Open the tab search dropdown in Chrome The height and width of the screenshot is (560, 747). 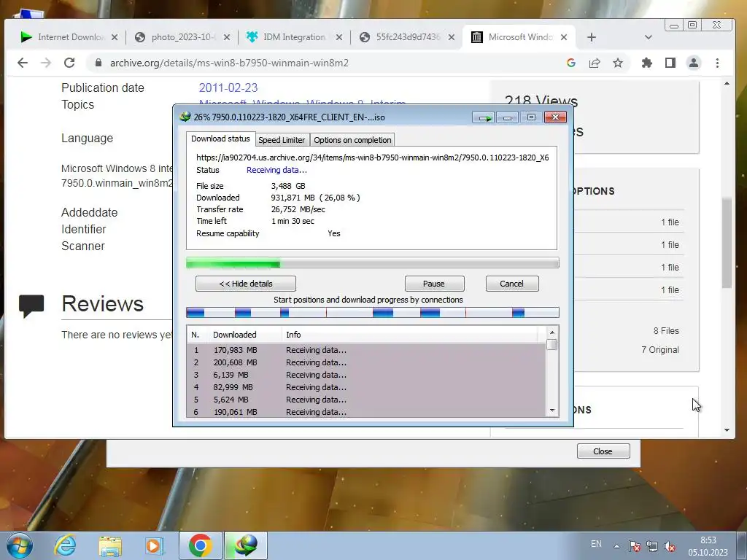point(648,37)
